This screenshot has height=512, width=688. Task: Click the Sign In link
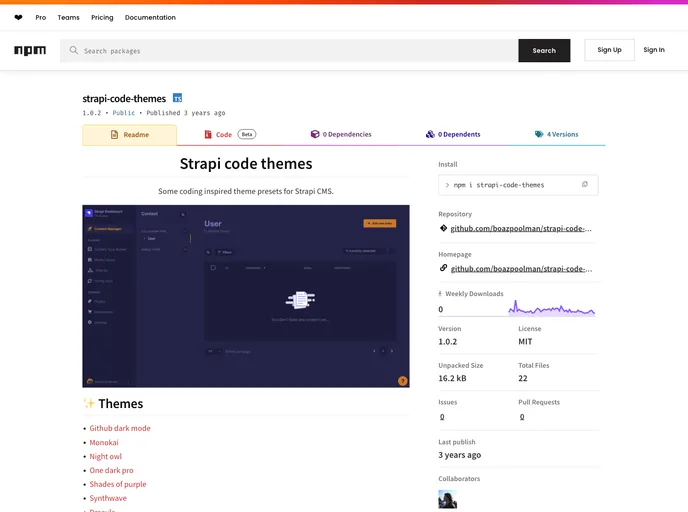654,50
